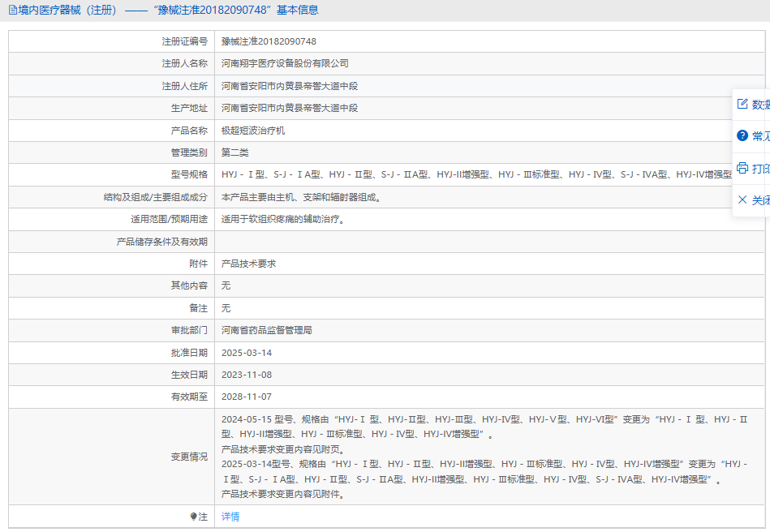Open the question mark help icon

tap(742, 135)
